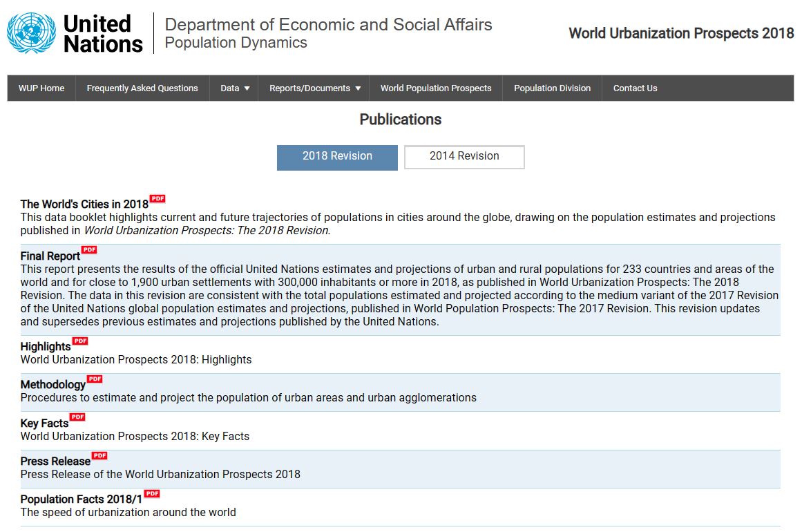Open the Final Report PDF icon
Screen dimensions: 802x532
pos(89,250)
